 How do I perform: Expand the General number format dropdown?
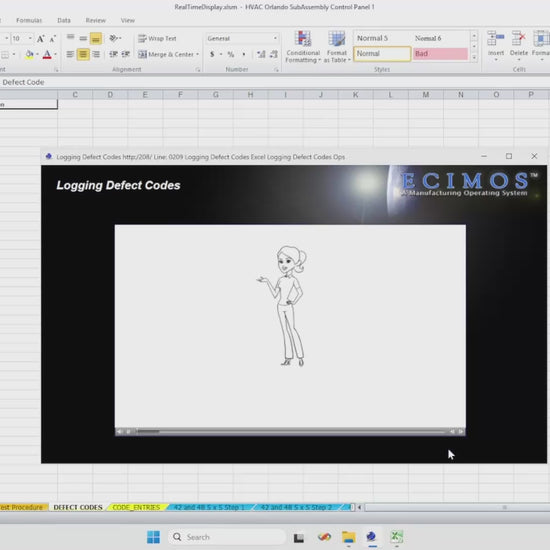(275, 38)
